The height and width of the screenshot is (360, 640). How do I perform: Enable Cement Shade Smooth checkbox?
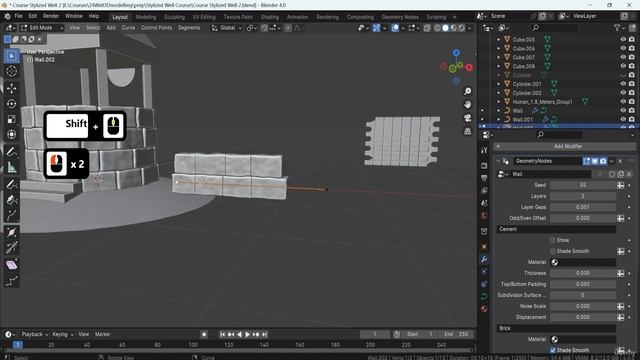553,251
